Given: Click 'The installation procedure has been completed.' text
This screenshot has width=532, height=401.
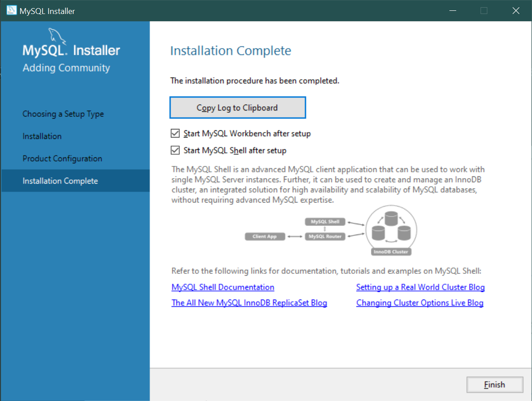Looking at the screenshot, I should (x=254, y=81).
